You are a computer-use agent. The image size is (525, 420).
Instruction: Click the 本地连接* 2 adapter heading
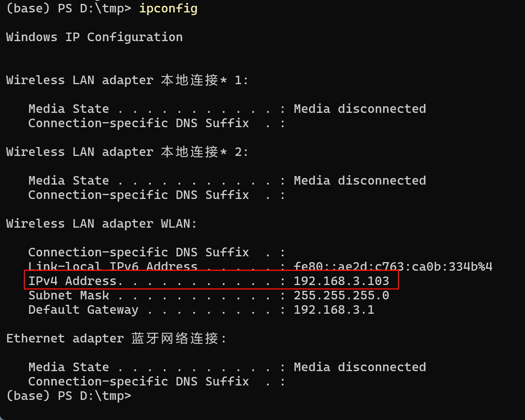[127, 152]
